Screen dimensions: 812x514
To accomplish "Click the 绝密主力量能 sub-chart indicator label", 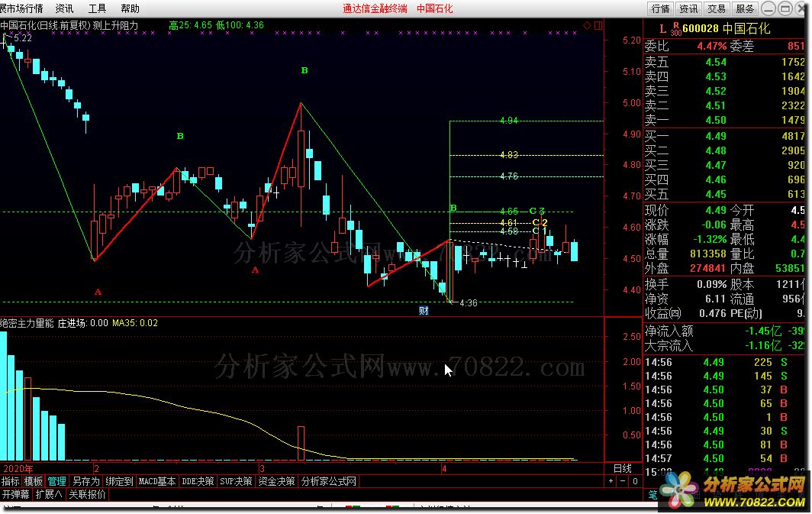I will coord(27,323).
